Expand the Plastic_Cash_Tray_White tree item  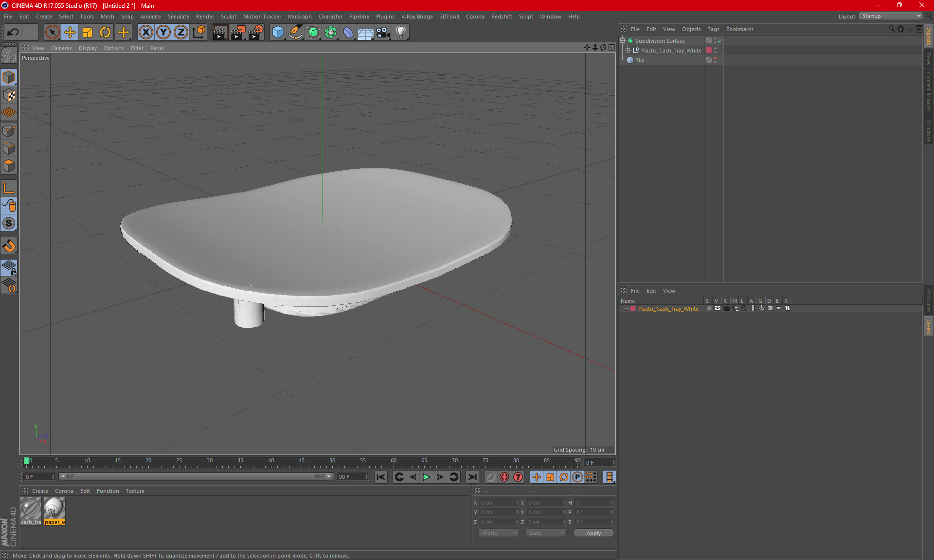(628, 51)
